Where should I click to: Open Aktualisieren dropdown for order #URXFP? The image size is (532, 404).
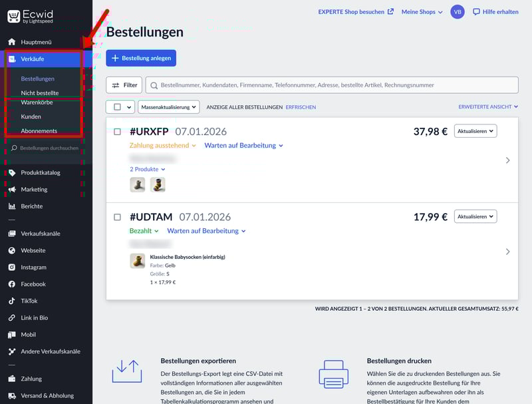pos(475,131)
